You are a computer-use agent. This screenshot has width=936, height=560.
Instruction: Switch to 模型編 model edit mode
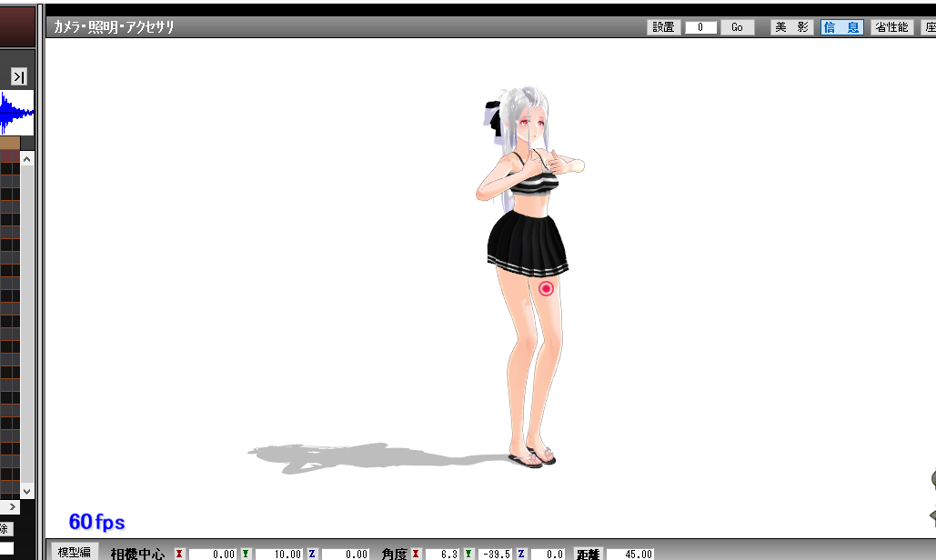coord(75,553)
